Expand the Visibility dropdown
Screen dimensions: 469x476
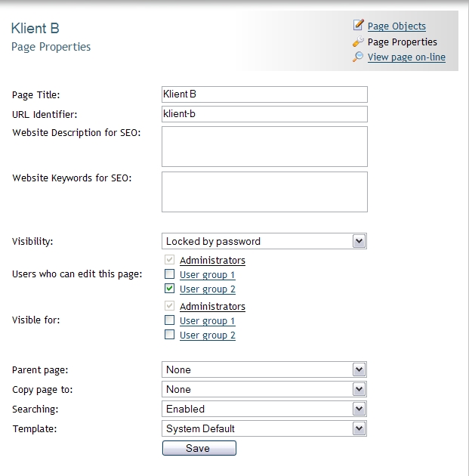click(264, 241)
